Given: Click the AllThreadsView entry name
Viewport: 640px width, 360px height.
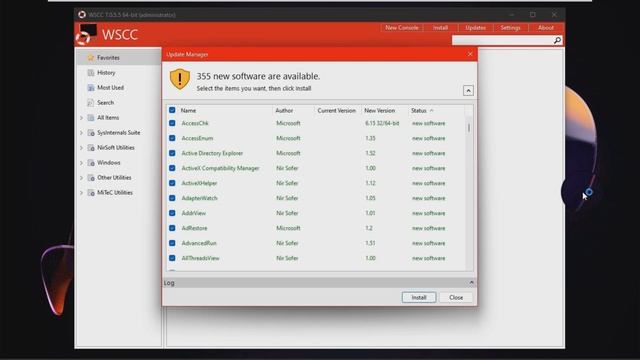Looking at the screenshot, I should pyautogui.click(x=200, y=258).
